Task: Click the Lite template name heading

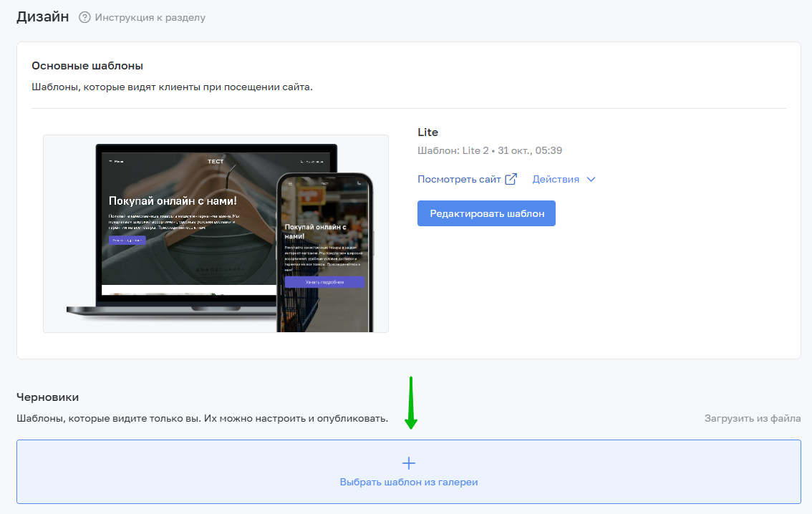Action: pyautogui.click(x=427, y=132)
